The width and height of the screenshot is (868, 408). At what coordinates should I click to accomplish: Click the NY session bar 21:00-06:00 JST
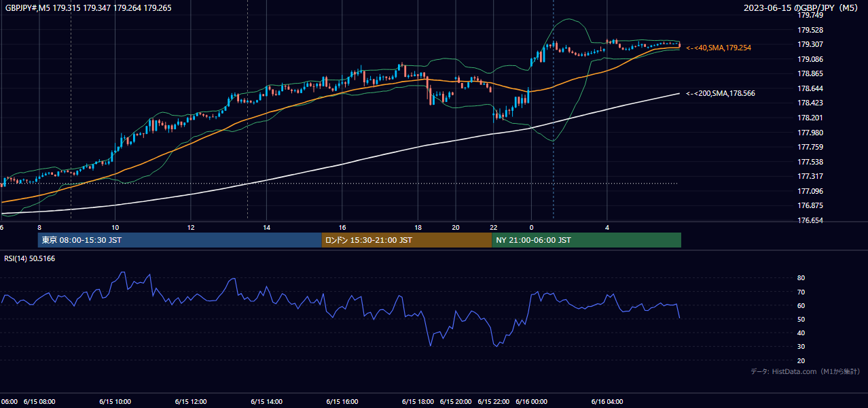(586, 240)
